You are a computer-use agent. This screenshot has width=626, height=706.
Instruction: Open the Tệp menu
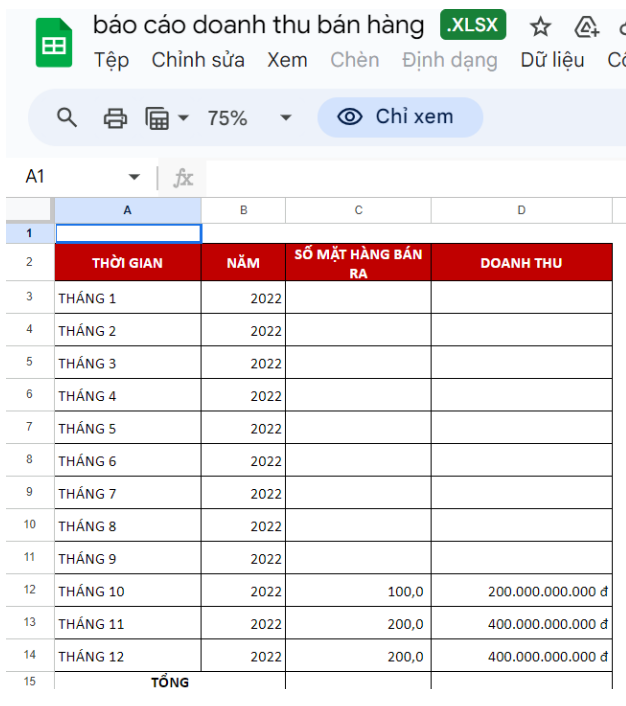coord(111,60)
